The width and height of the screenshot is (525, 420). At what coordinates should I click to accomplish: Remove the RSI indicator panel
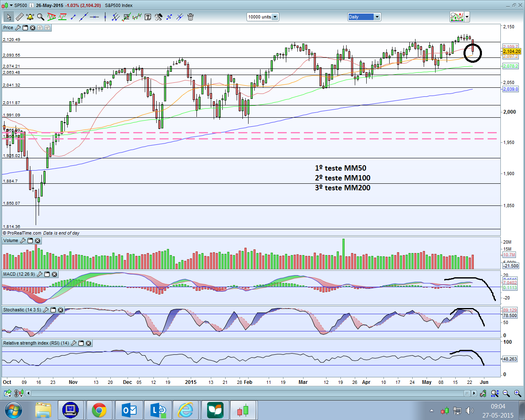pyautogui.click(x=88, y=343)
